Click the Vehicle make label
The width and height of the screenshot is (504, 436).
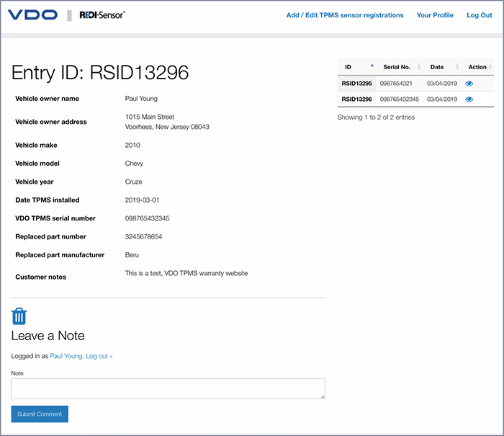[36, 145]
